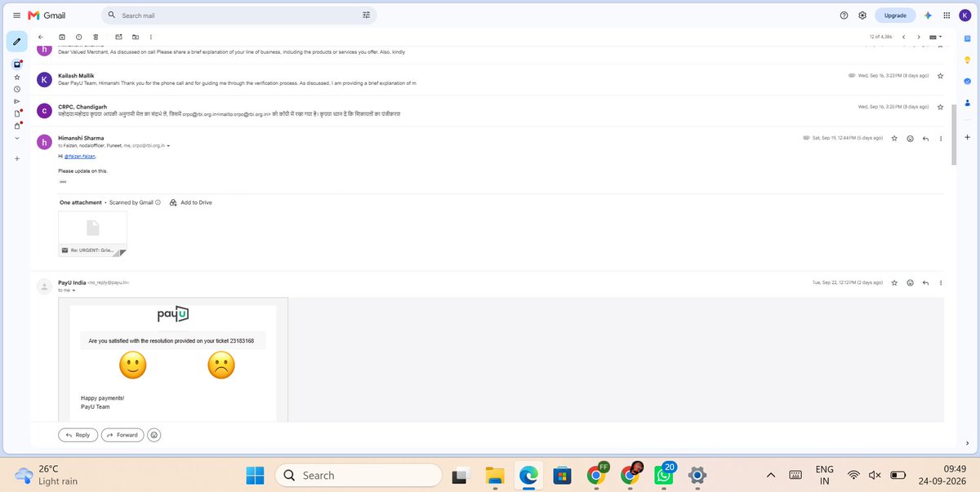Click the Reply button at bottom

78,435
